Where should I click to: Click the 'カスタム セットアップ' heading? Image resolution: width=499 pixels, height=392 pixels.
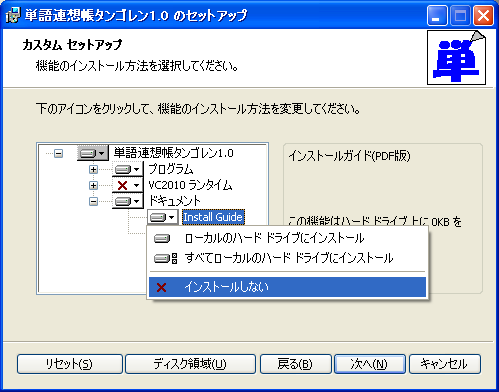[72, 45]
